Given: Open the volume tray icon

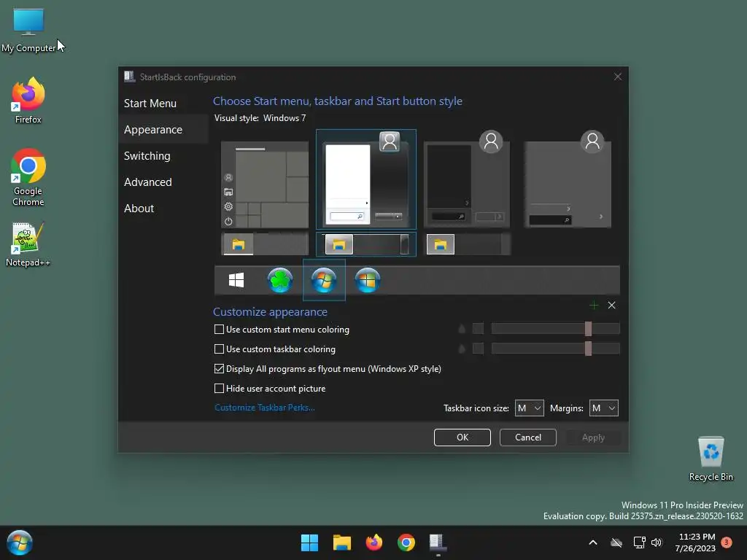Looking at the screenshot, I should click(657, 542).
